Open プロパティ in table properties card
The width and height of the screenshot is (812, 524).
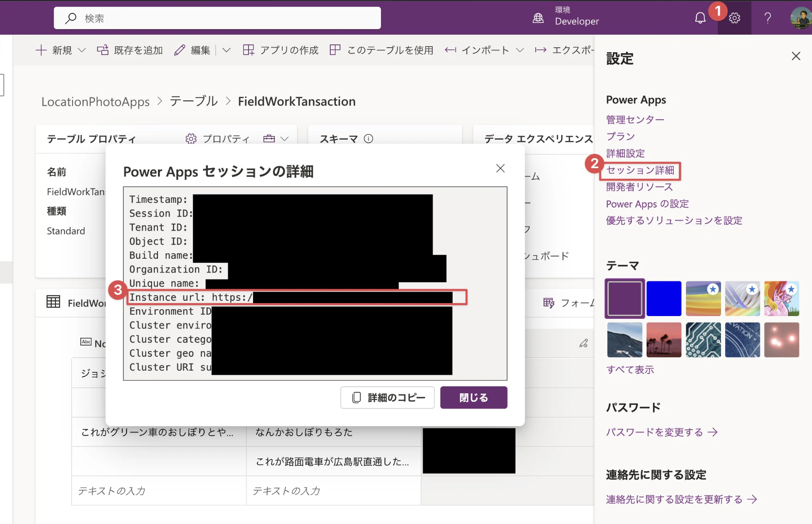218,139
